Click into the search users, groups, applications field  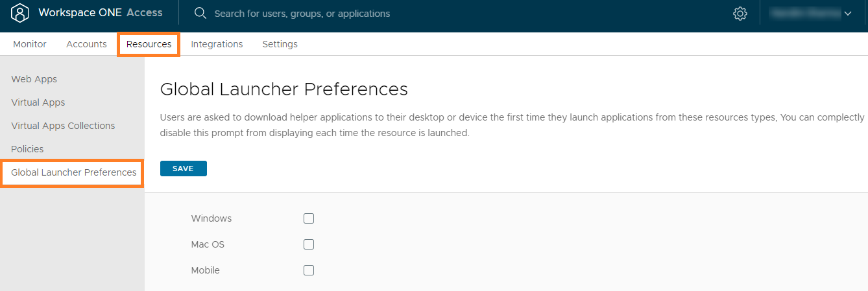click(x=302, y=13)
